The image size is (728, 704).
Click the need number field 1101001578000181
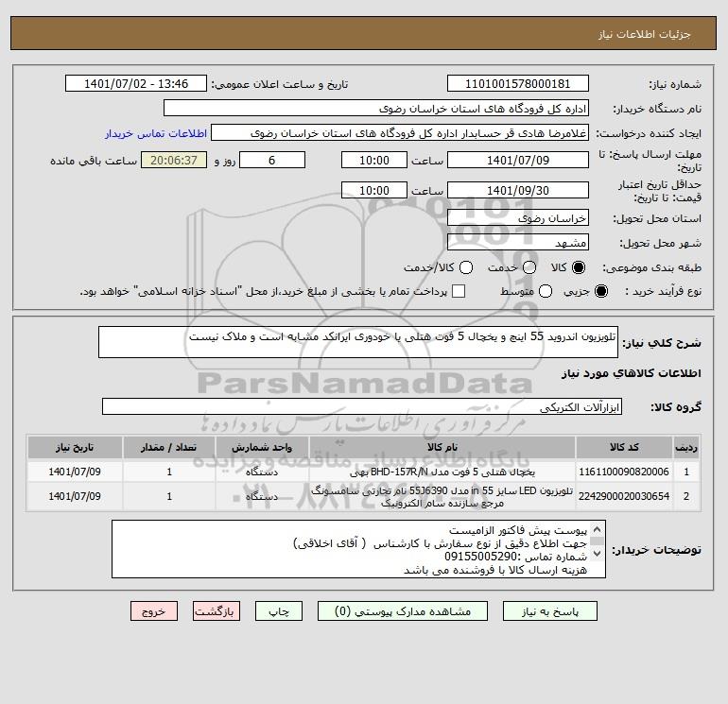point(518,84)
